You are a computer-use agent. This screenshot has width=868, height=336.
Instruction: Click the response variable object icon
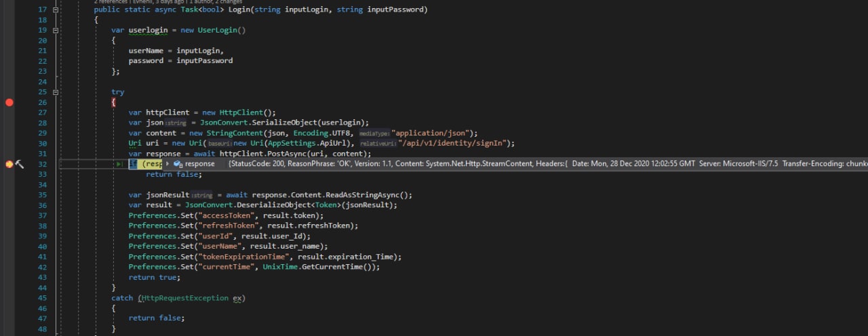178,164
